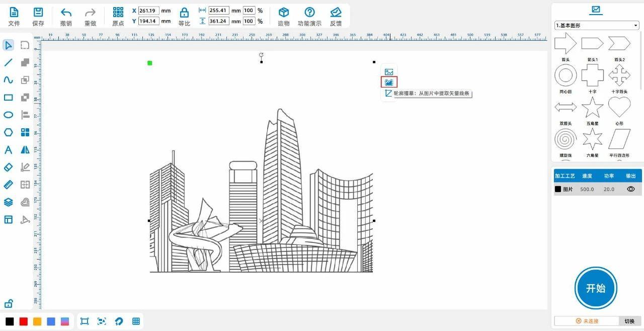Toggle the padlock at the bottom left
Screen dimensions: 644x331
9,303
